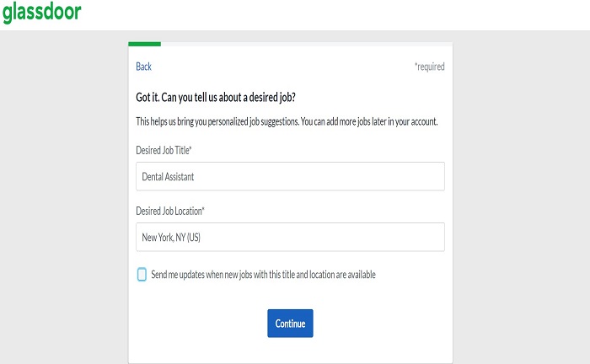Click the "Dental Assistant" text in title field
Image resolution: width=590 pixels, height=364 pixels.
[168, 177]
